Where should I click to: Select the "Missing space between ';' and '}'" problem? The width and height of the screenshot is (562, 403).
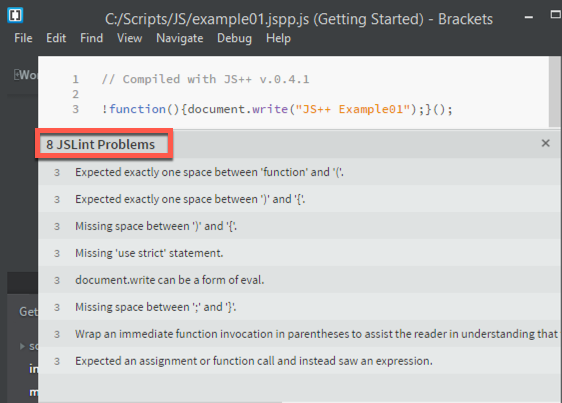[300, 307]
